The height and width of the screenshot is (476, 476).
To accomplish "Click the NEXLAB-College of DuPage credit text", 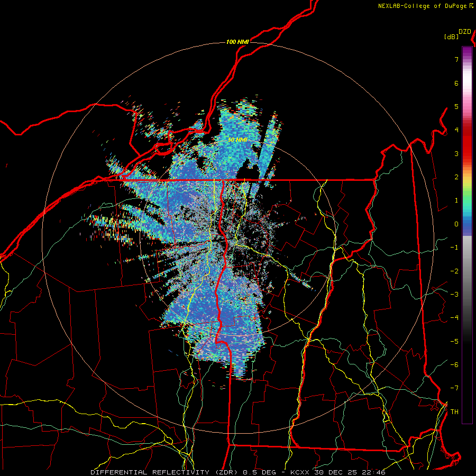I will pos(422,6).
